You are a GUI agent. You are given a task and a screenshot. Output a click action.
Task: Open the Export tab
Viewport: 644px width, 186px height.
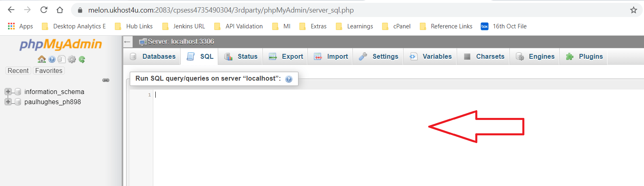(286, 57)
